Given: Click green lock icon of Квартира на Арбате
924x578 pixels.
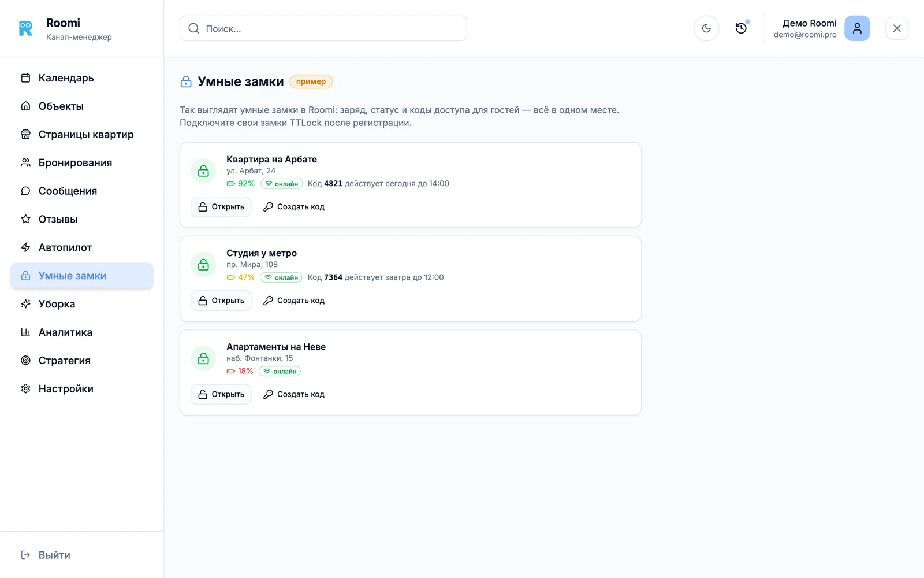Looking at the screenshot, I should [203, 171].
